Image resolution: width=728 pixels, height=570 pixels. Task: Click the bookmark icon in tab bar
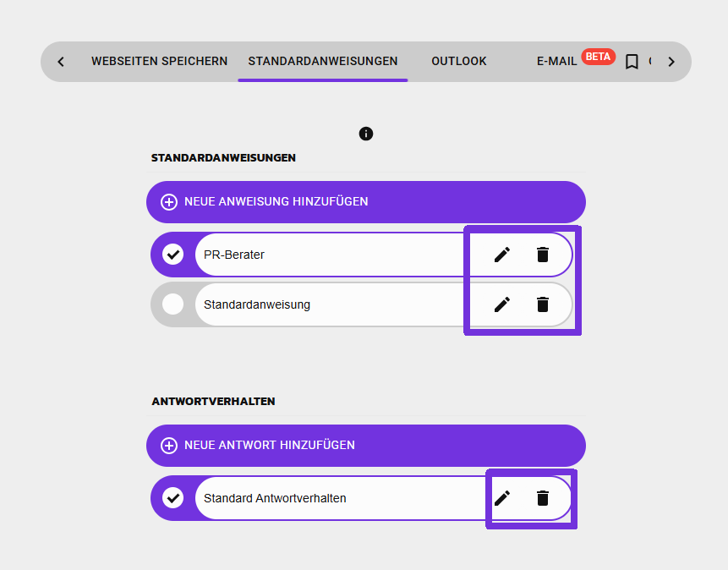click(632, 62)
